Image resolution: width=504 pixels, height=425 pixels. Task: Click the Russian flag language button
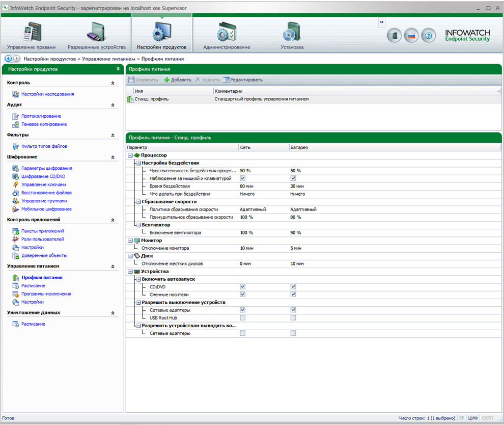[x=411, y=35]
